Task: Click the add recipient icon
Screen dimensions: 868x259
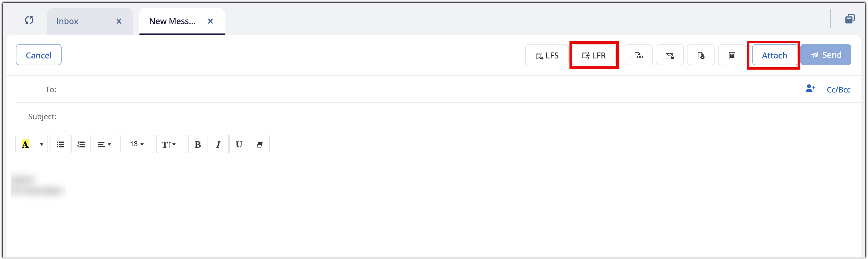Action: (x=810, y=89)
